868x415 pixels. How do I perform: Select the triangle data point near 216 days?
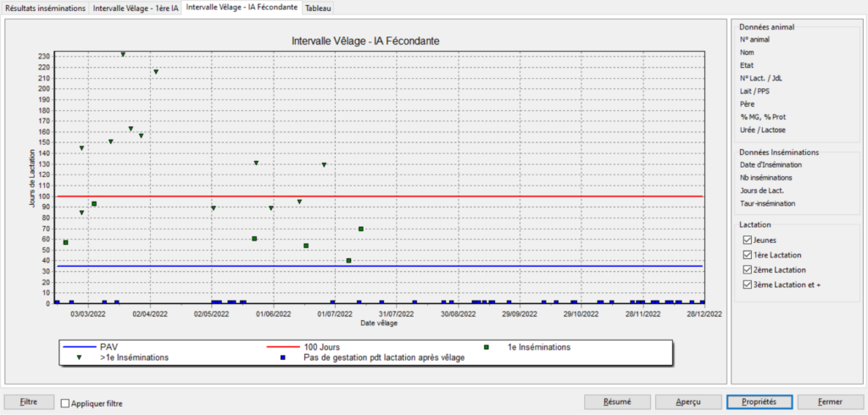click(156, 72)
